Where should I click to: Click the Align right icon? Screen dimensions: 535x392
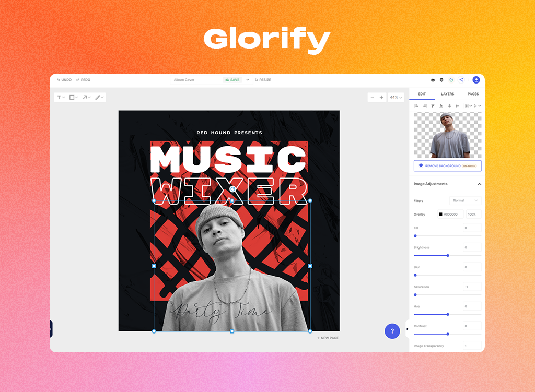click(425, 106)
